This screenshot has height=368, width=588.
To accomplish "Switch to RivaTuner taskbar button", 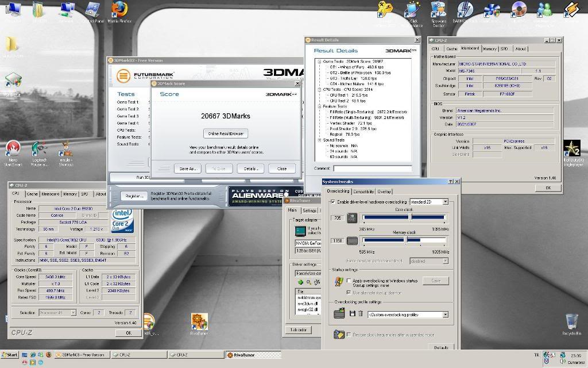I will pos(253,354).
